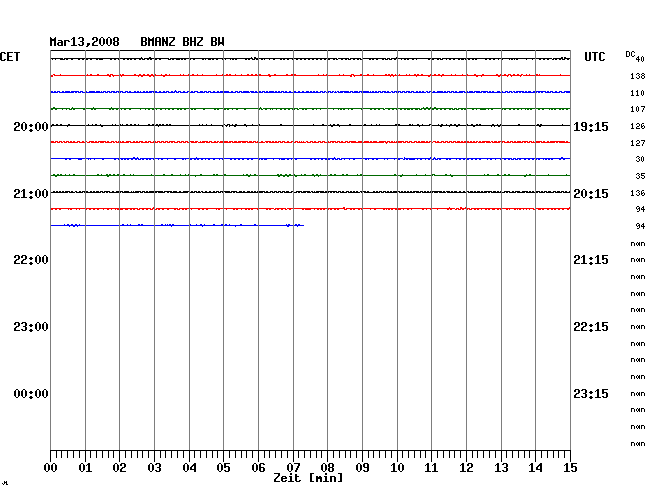Click the 20:15 UTC time label
650x494 pixels.
591,194
